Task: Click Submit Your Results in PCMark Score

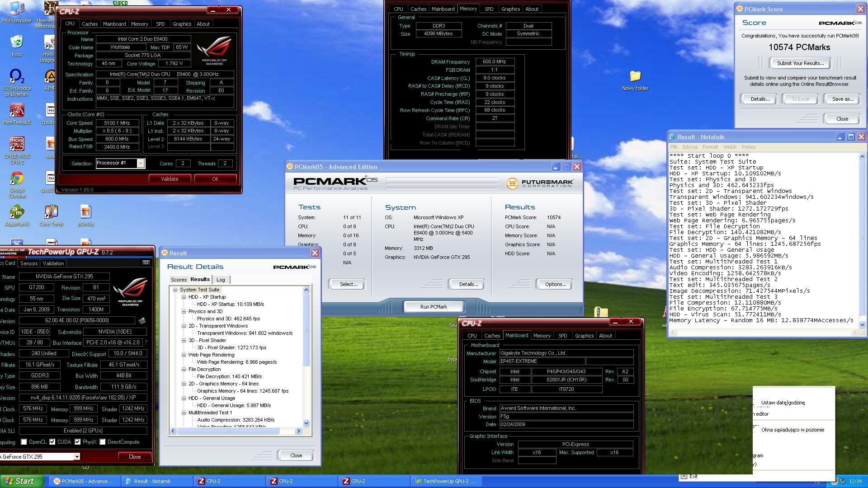Action: coord(800,63)
